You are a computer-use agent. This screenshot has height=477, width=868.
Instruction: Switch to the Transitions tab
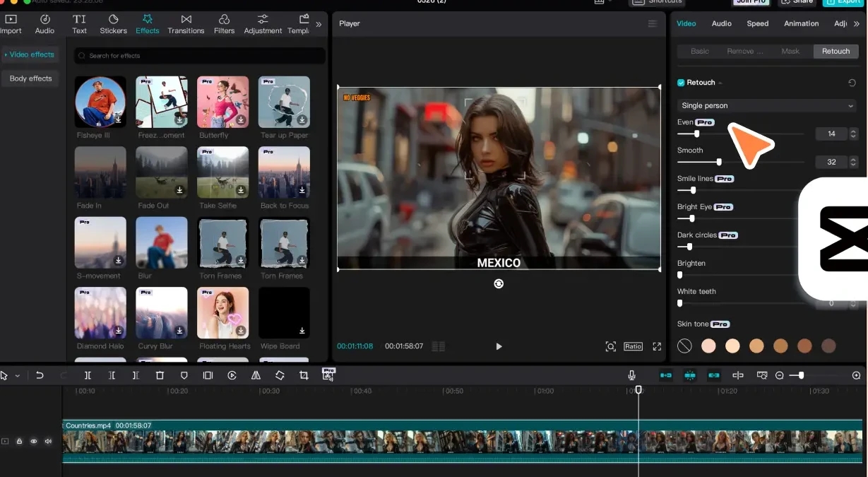[186, 23]
